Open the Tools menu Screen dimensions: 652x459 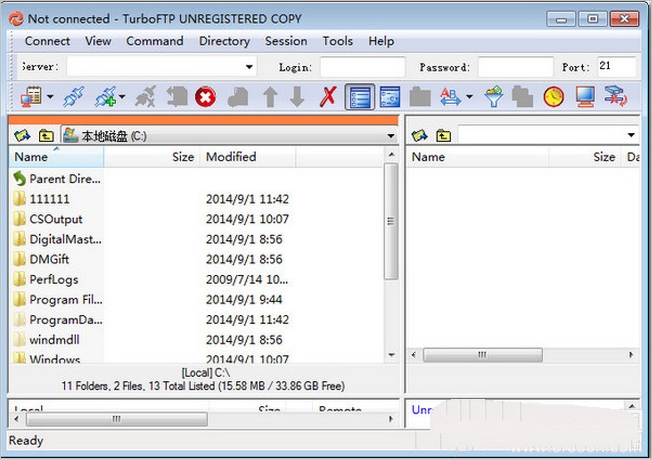click(338, 41)
